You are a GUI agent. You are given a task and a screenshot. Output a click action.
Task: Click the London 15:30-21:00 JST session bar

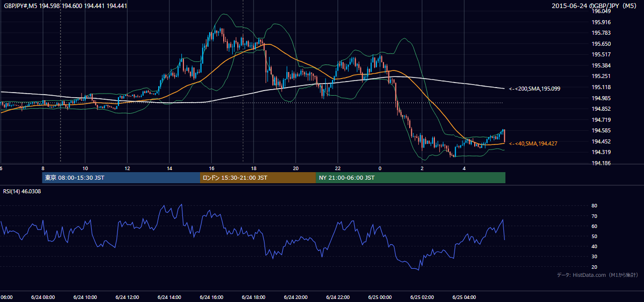click(258, 178)
